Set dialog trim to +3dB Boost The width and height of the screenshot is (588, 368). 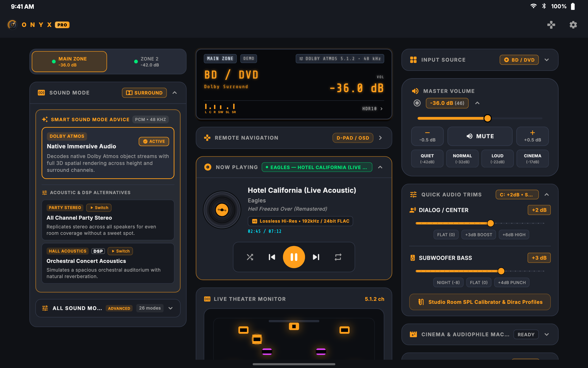tap(478, 235)
